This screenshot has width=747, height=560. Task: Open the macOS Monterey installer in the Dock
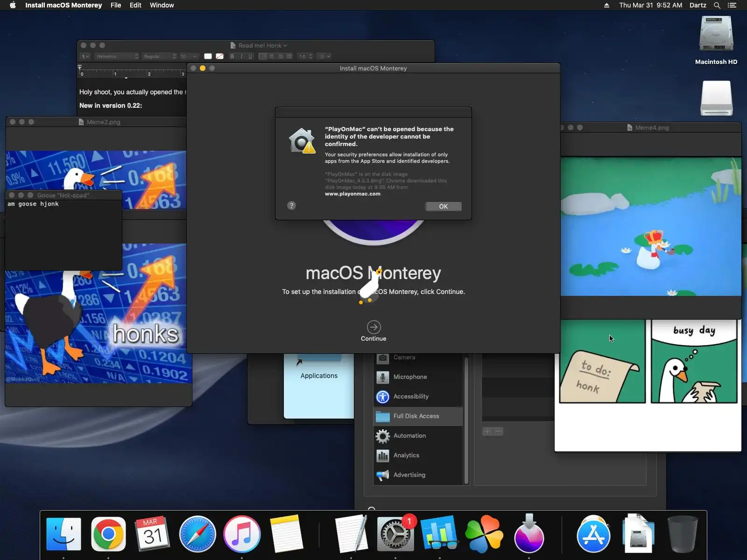(x=529, y=534)
